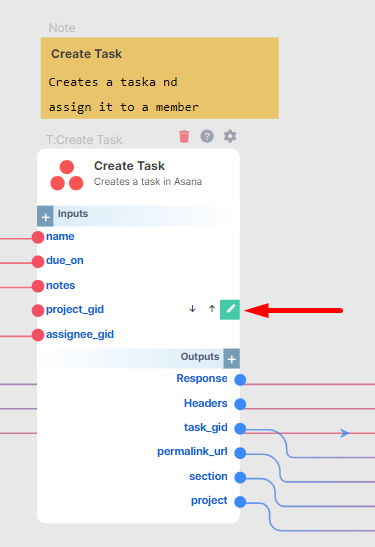The width and height of the screenshot is (375, 547).
Task: Select the assignee_gid input connector dot
Action: click(38, 335)
